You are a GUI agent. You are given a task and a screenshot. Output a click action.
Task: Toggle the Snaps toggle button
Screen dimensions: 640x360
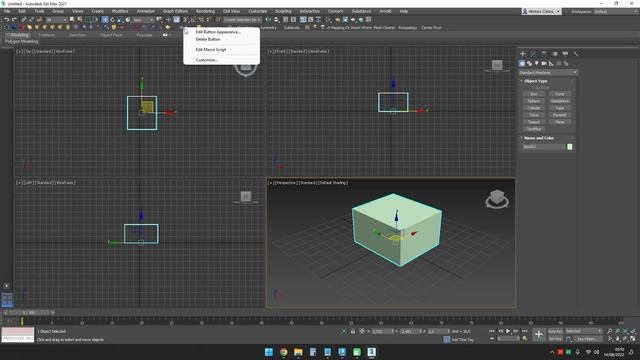[x=185, y=19]
